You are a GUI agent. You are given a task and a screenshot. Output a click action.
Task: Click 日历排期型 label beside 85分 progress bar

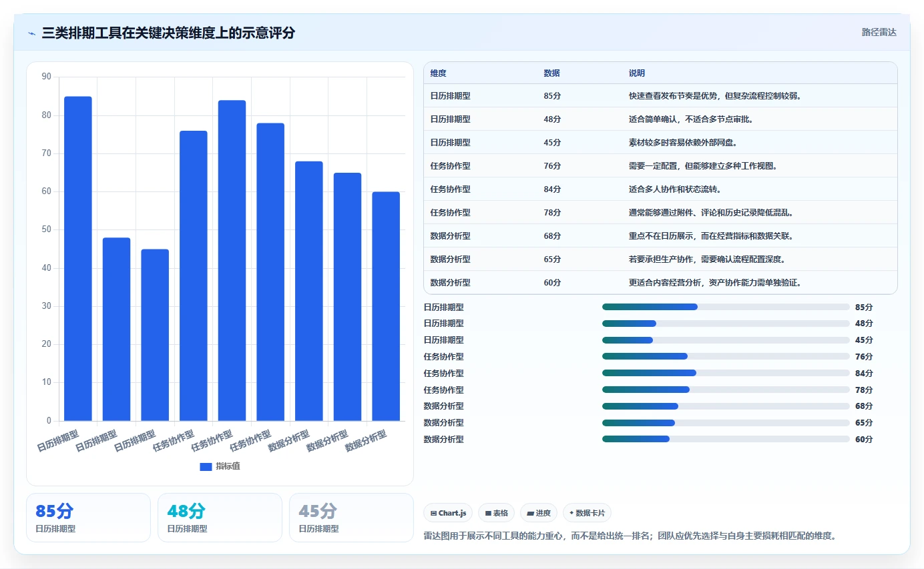(443, 307)
